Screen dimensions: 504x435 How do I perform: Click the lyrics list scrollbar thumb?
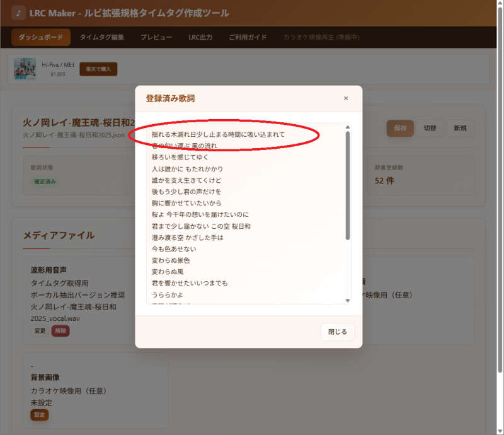[x=348, y=186]
